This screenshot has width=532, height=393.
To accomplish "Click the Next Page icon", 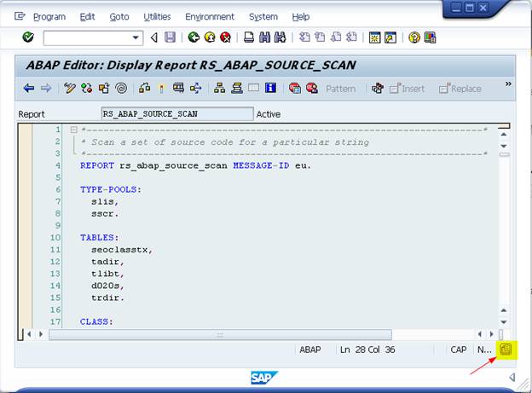I will click(x=336, y=37).
